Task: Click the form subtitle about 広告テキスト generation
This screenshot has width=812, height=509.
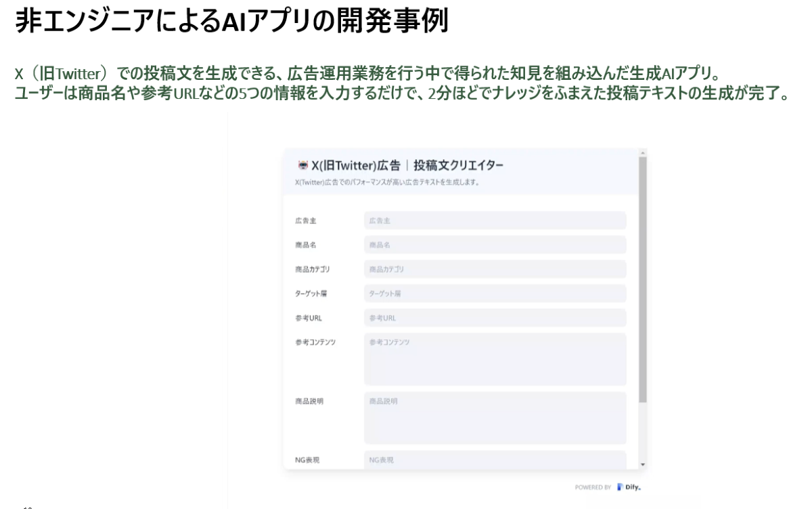Action: (382, 182)
